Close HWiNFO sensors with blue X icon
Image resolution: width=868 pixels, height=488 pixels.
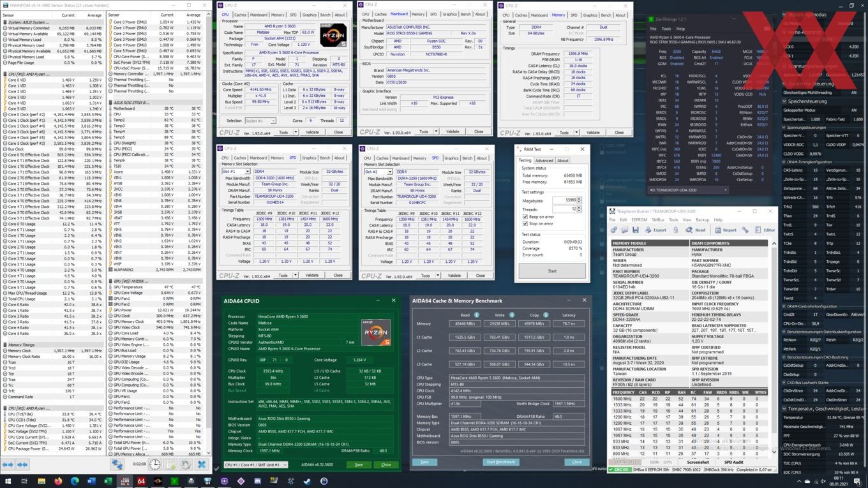(202, 464)
